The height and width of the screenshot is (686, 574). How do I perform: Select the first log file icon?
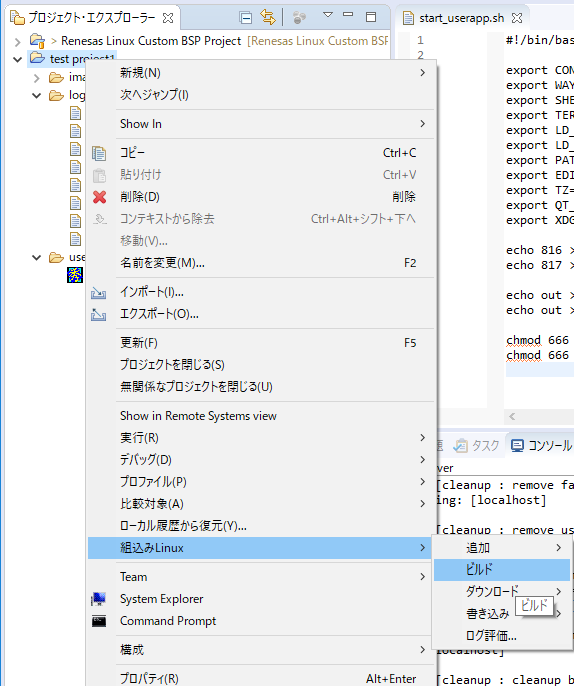[x=75, y=113]
